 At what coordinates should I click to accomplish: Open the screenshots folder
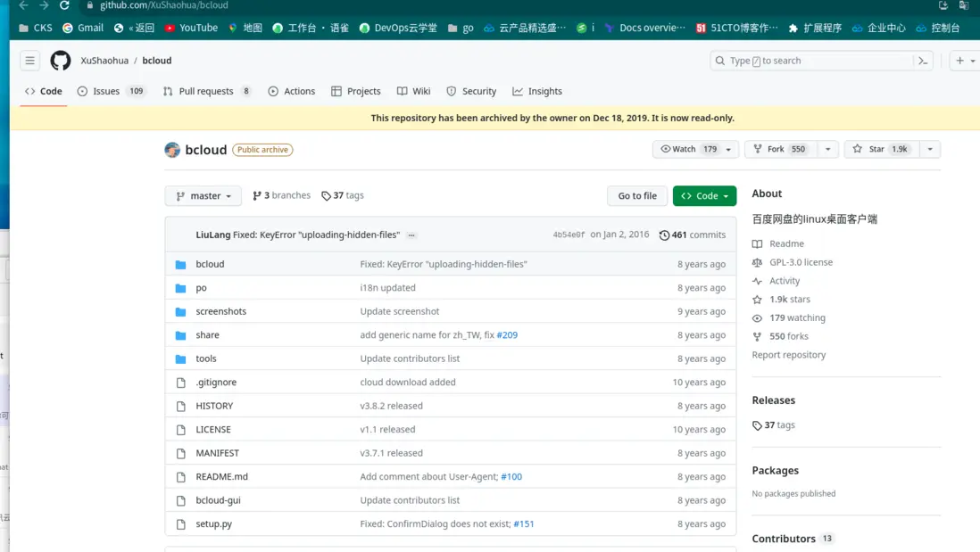(x=220, y=311)
